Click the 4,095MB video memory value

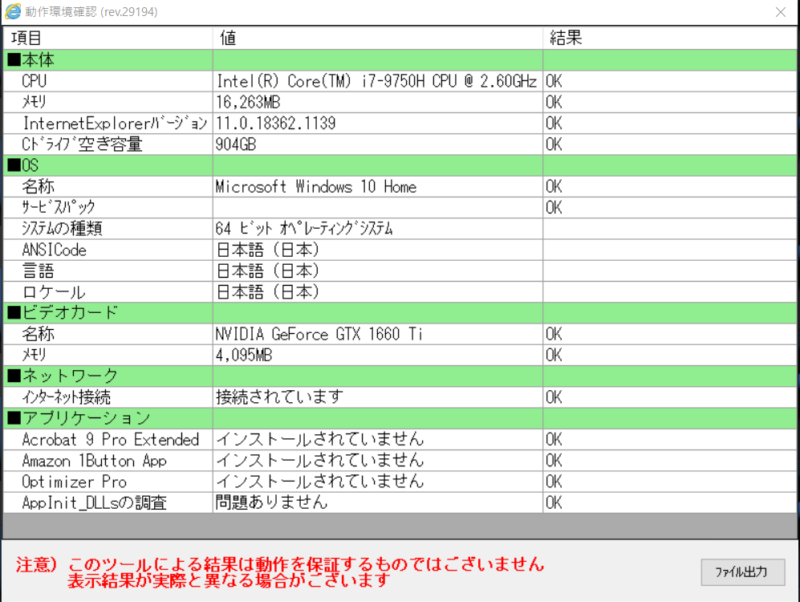(x=244, y=355)
